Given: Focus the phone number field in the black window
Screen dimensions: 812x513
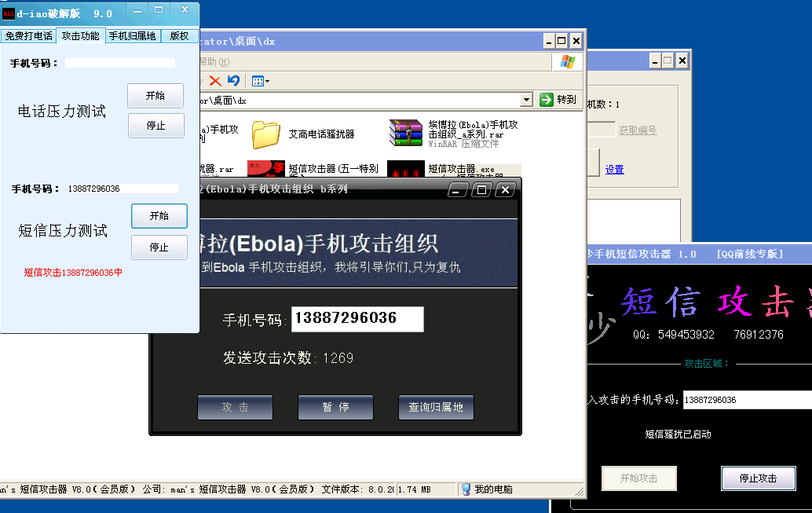Looking at the screenshot, I should click(x=748, y=400).
